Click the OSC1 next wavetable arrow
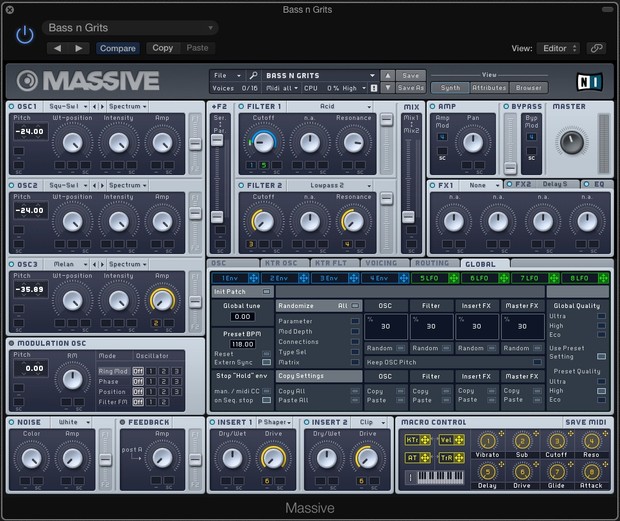Screen dimensions: 620x521 pos(102,107)
